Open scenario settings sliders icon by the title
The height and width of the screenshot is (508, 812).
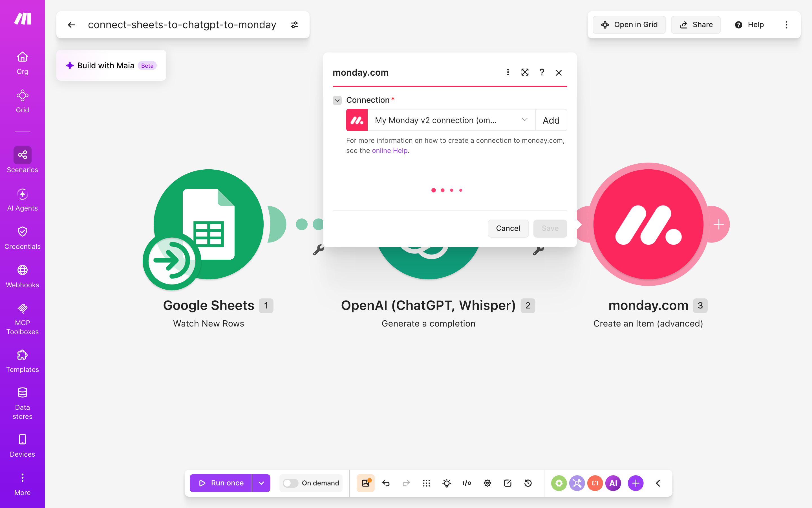click(x=294, y=25)
